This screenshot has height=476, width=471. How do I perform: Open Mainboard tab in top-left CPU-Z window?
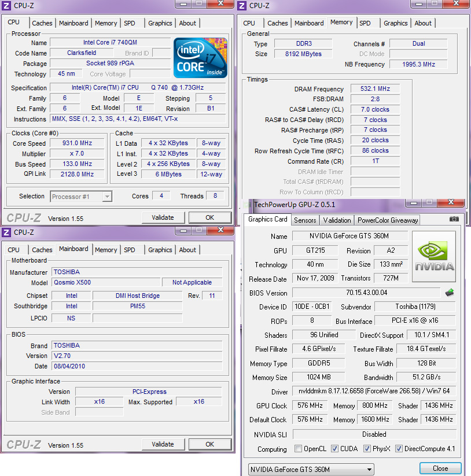[x=73, y=23]
